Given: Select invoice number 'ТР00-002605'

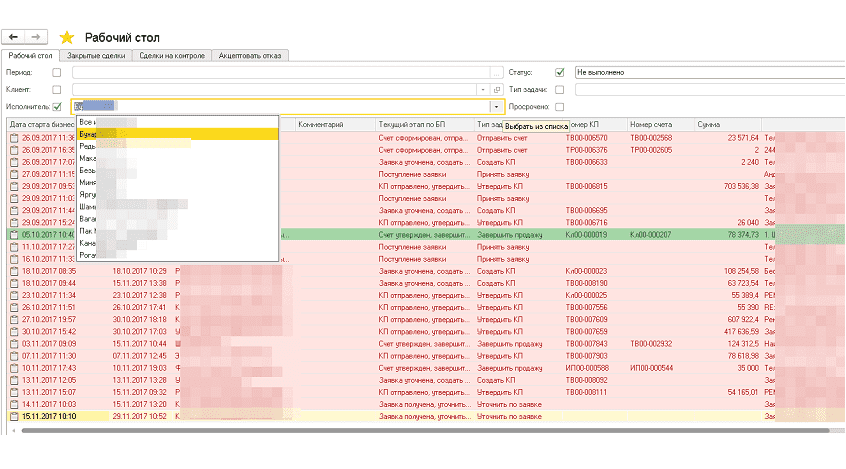Looking at the screenshot, I should [651, 150].
